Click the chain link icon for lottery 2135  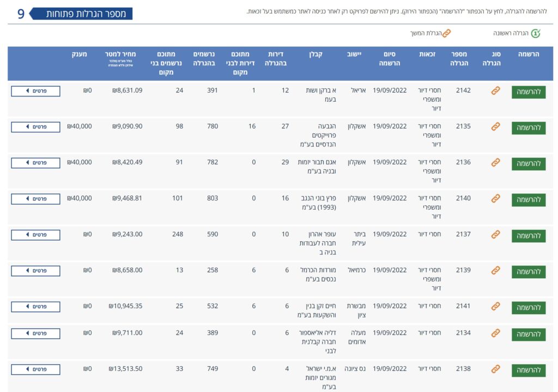(495, 126)
